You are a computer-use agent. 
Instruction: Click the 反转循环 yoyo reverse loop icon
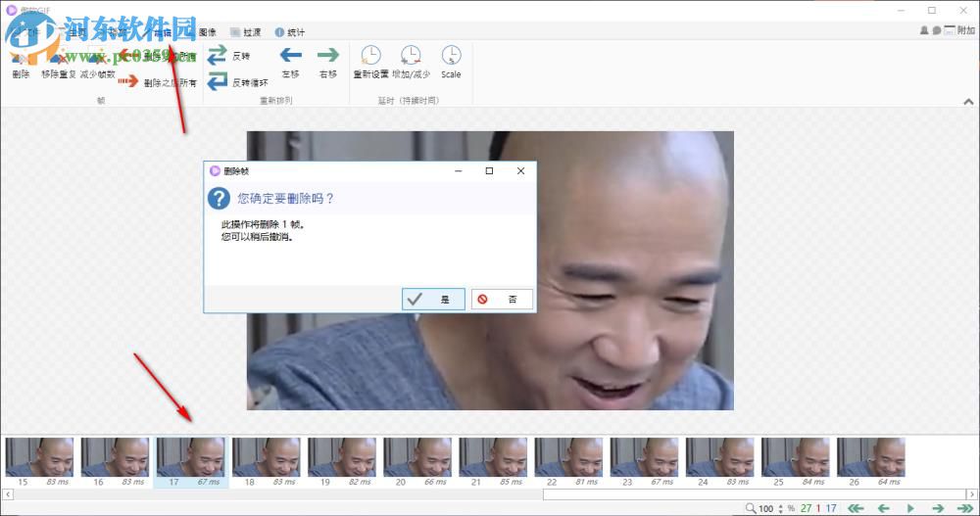coord(217,82)
